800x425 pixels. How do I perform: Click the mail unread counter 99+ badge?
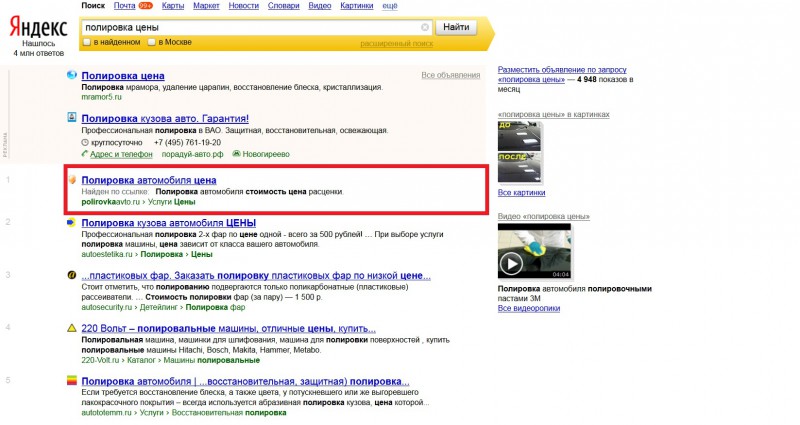pyautogui.click(x=145, y=6)
